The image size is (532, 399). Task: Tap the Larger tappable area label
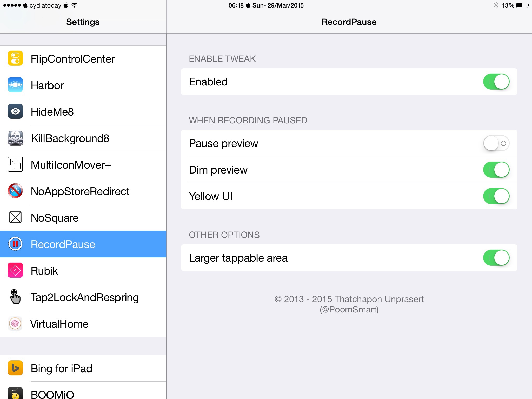point(238,258)
